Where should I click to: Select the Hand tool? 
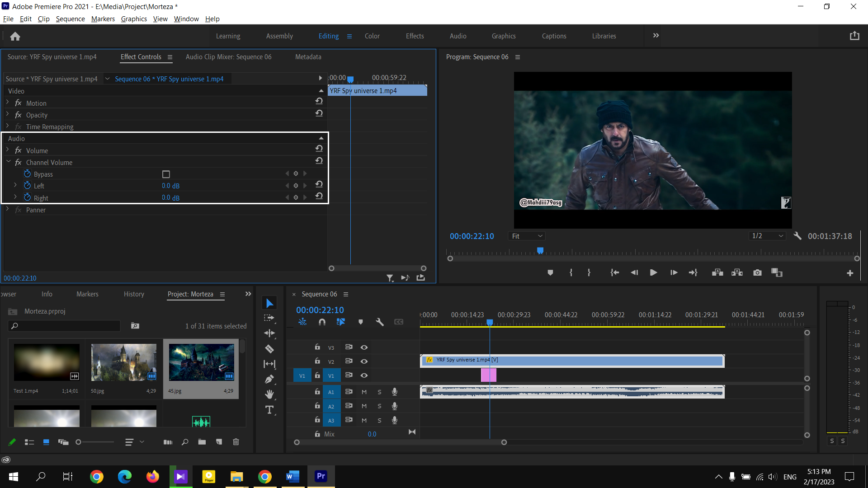point(269,394)
